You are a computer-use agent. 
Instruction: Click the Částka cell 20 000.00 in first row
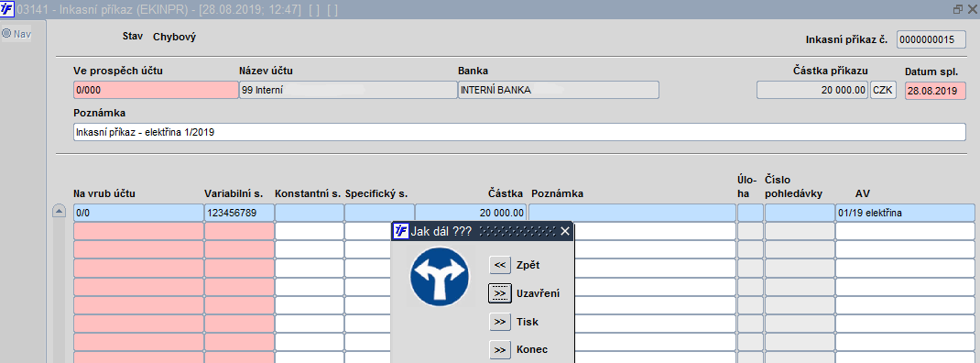(472, 213)
